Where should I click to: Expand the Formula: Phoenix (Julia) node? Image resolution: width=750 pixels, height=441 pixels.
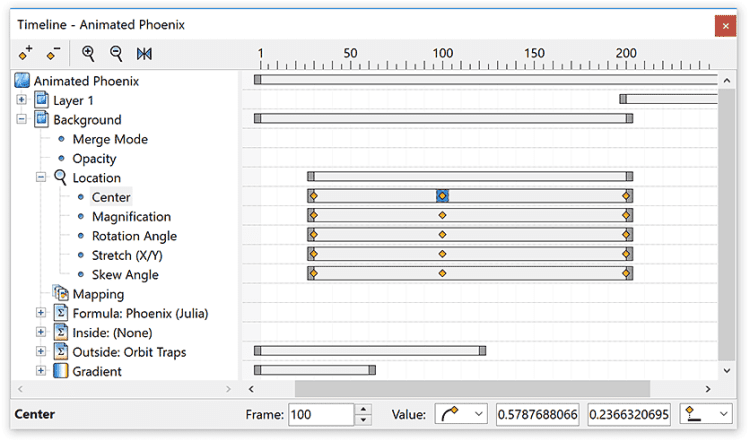[x=41, y=313]
